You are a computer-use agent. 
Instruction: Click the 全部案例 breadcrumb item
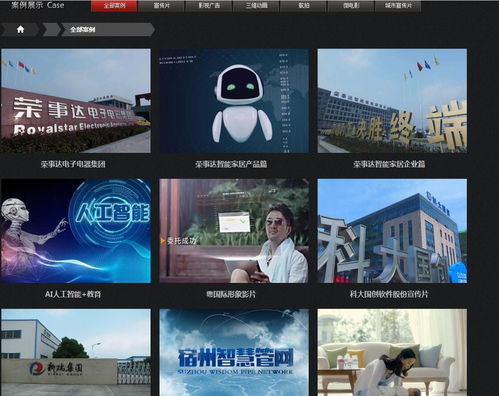click(83, 29)
